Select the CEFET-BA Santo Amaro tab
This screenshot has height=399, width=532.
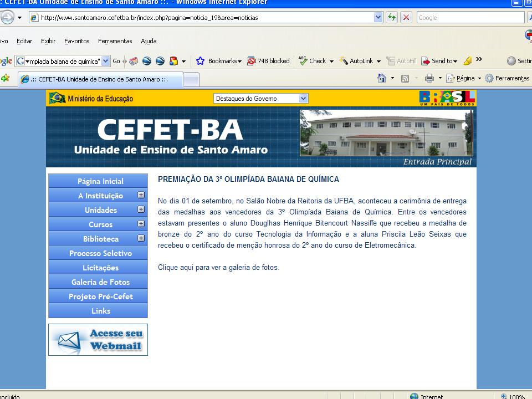100,79
